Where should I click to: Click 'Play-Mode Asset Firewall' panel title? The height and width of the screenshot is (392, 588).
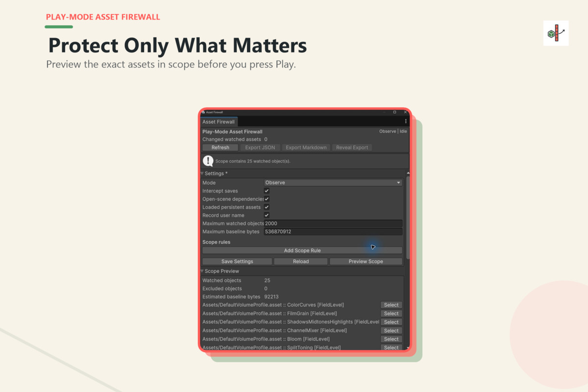(232, 131)
